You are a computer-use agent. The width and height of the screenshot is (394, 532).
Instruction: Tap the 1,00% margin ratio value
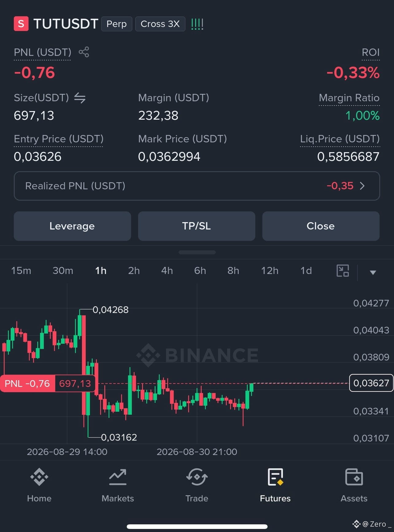362,116
